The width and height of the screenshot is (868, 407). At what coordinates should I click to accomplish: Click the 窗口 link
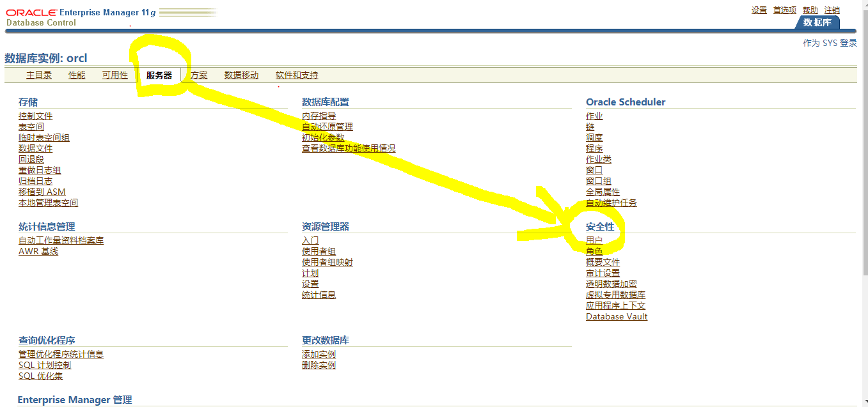coord(594,170)
